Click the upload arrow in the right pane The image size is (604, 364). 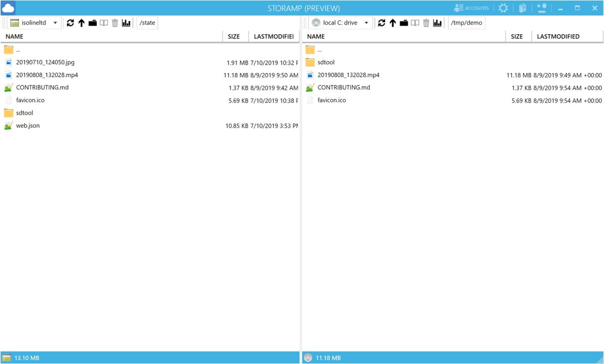(x=393, y=23)
